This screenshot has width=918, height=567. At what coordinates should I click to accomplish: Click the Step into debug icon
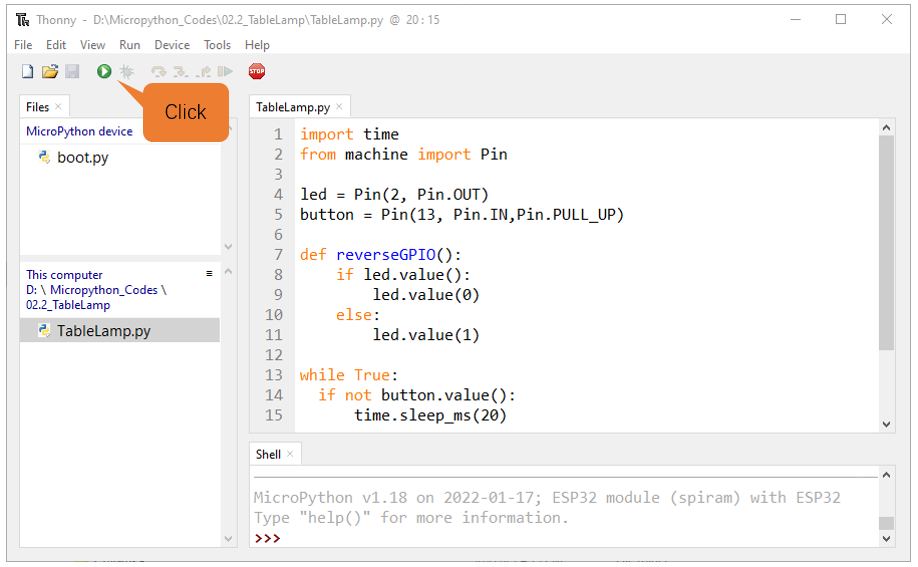[x=180, y=71]
